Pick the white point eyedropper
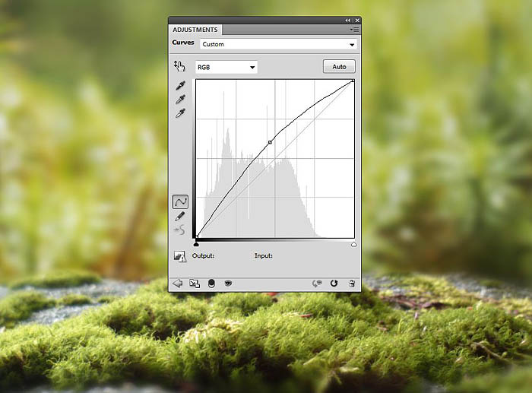Screen dimensions: 532x393 pos(180,113)
